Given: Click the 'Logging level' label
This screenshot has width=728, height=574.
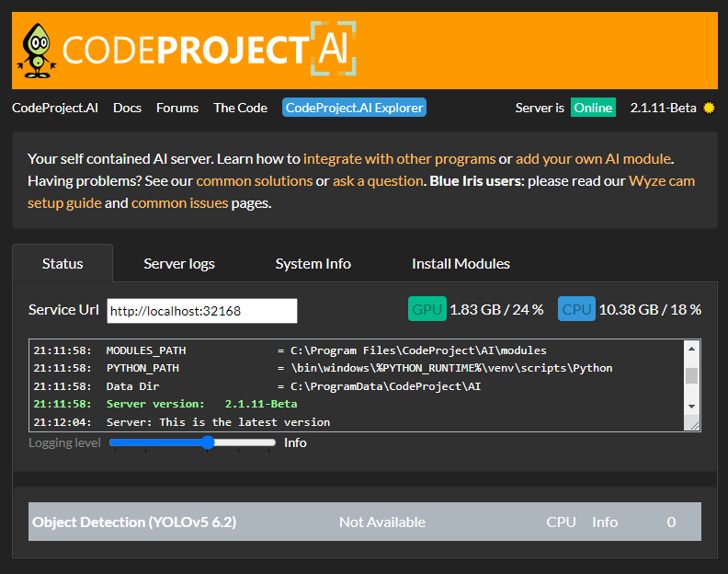Looking at the screenshot, I should click(x=64, y=442).
